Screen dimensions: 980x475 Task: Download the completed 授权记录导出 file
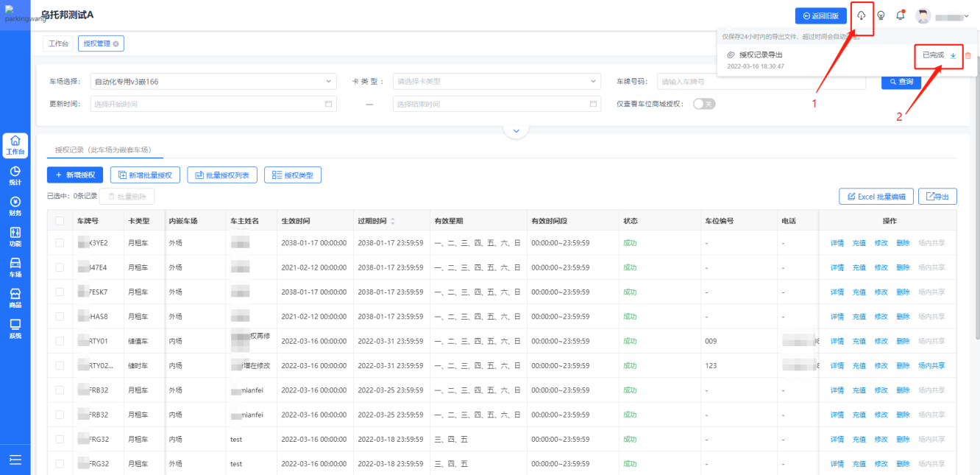953,55
